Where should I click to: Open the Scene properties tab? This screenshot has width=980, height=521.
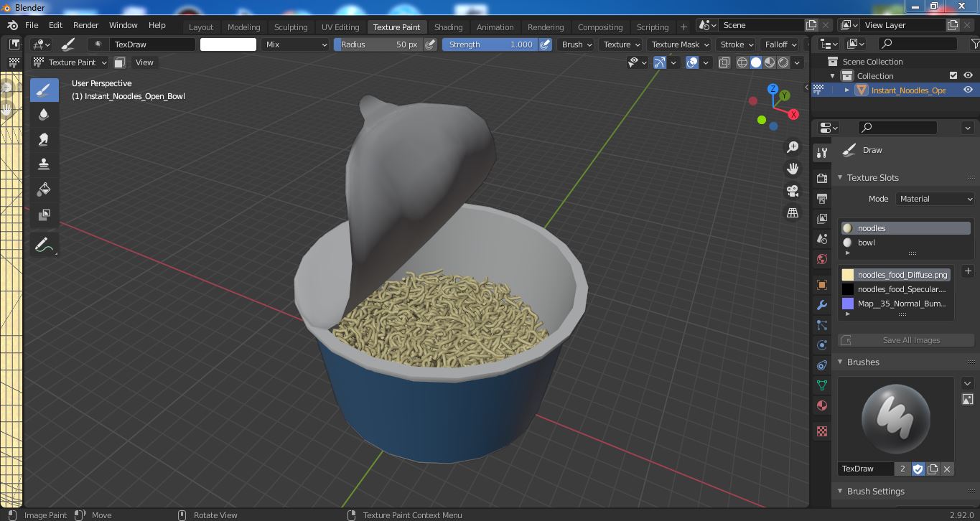[822, 238]
